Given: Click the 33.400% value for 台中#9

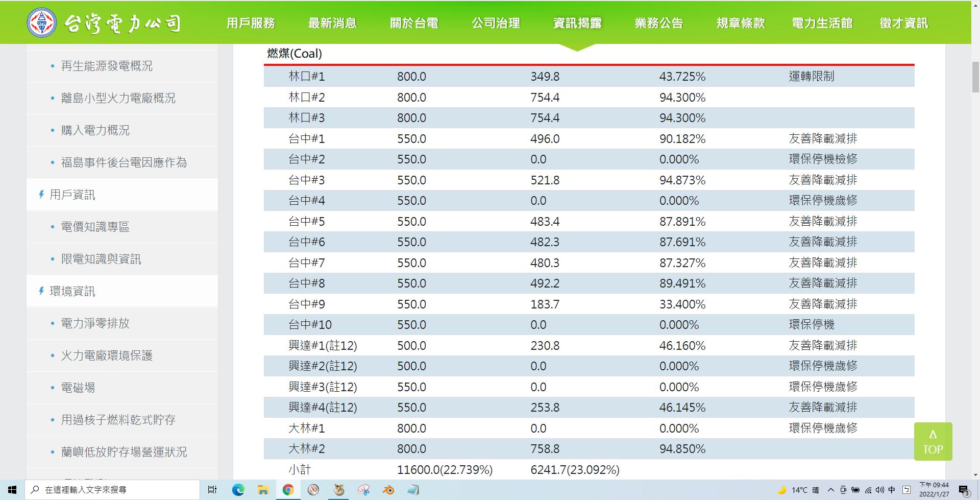Looking at the screenshot, I should [x=682, y=304].
